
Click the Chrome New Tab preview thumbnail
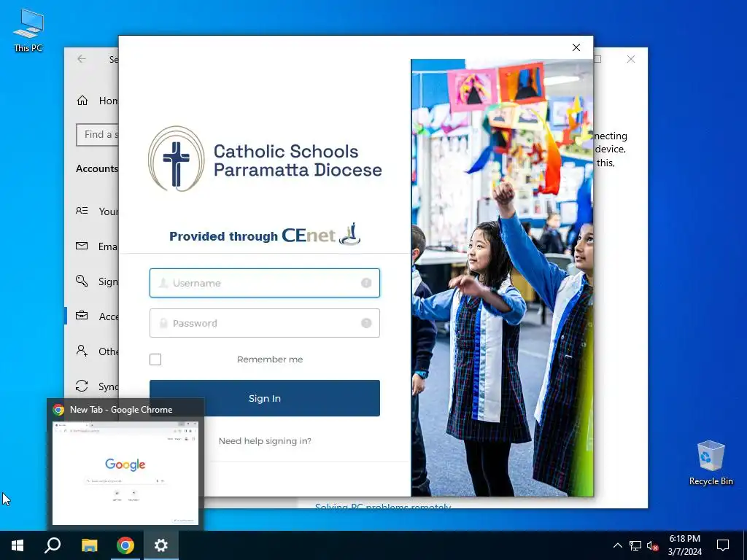(x=125, y=472)
